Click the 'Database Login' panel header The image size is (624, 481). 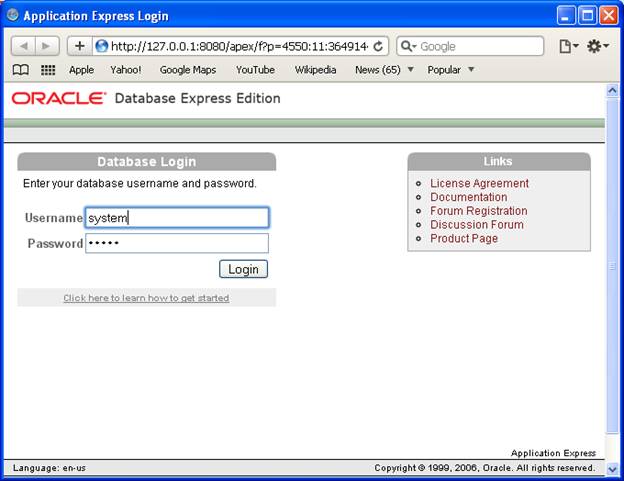(x=146, y=162)
